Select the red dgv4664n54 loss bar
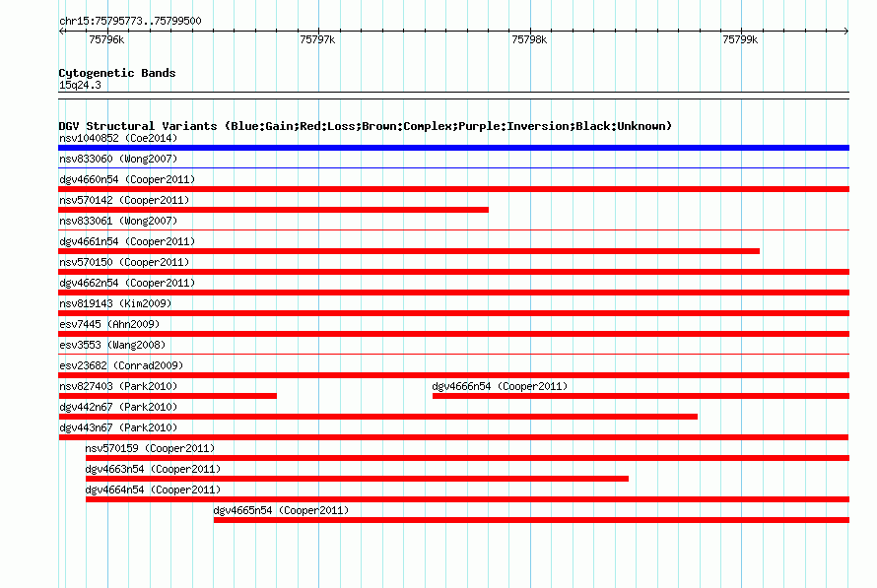 [468, 499]
